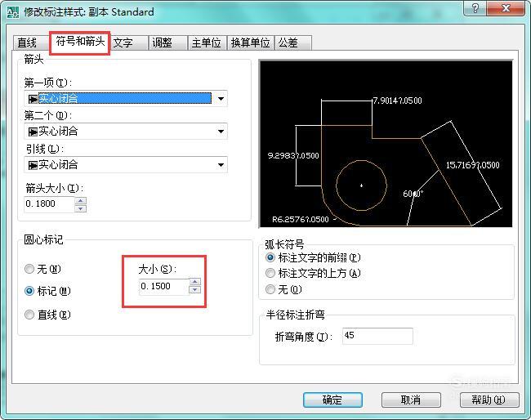Image resolution: width=531 pixels, height=420 pixels.
Task: Increase 箭头大小 with the up arrow
Action: pyautogui.click(x=80, y=200)
